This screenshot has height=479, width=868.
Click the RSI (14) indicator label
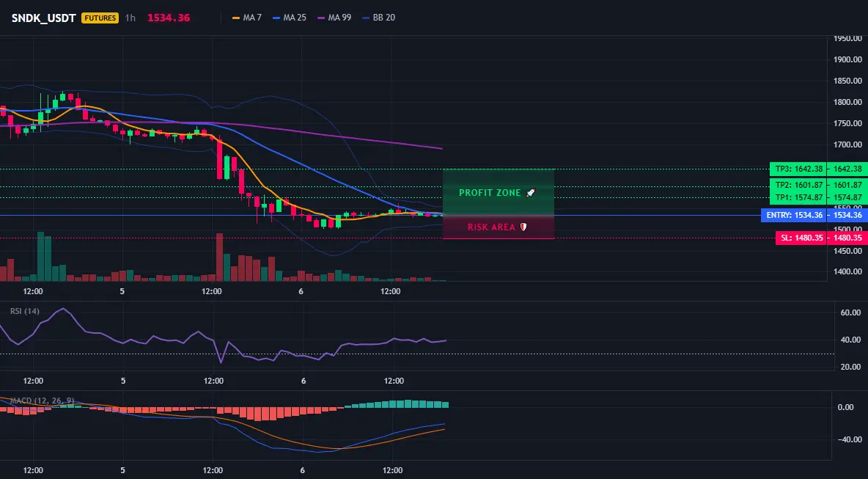(25, 311)
